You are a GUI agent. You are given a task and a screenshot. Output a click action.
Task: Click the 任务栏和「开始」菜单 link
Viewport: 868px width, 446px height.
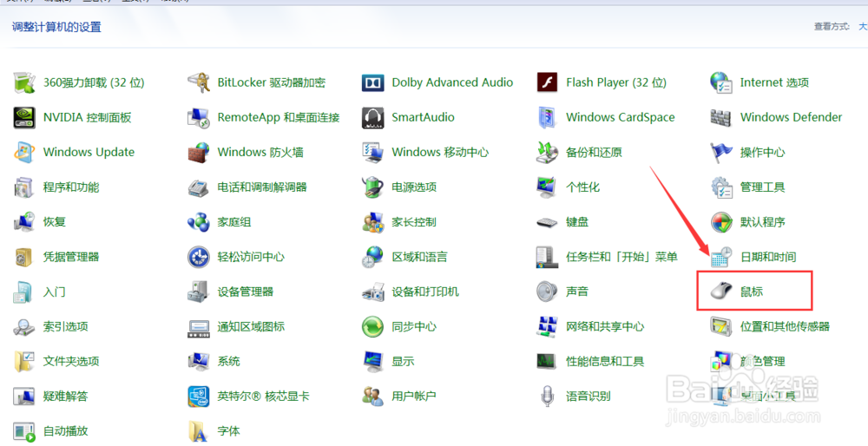point(621,257)
